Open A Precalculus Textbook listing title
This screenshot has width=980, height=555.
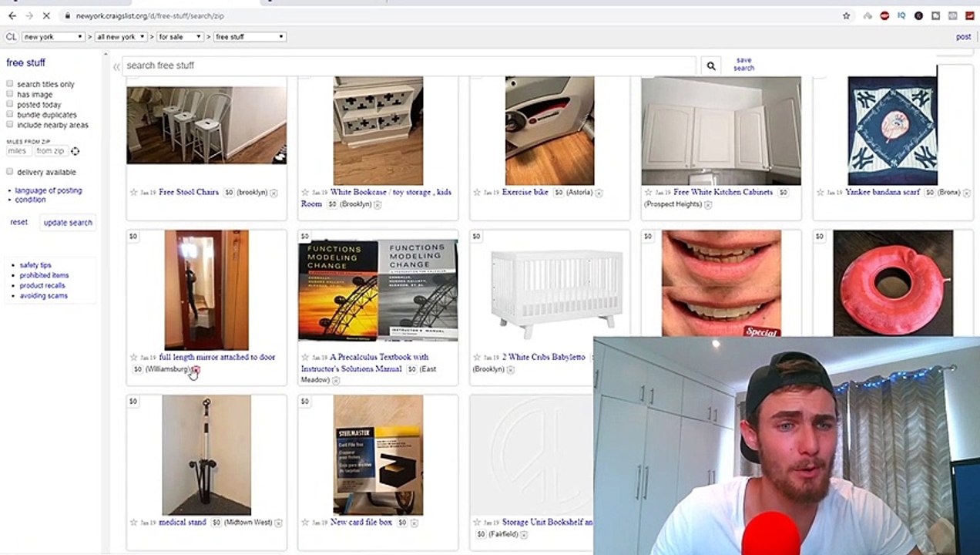click(364, 363)
